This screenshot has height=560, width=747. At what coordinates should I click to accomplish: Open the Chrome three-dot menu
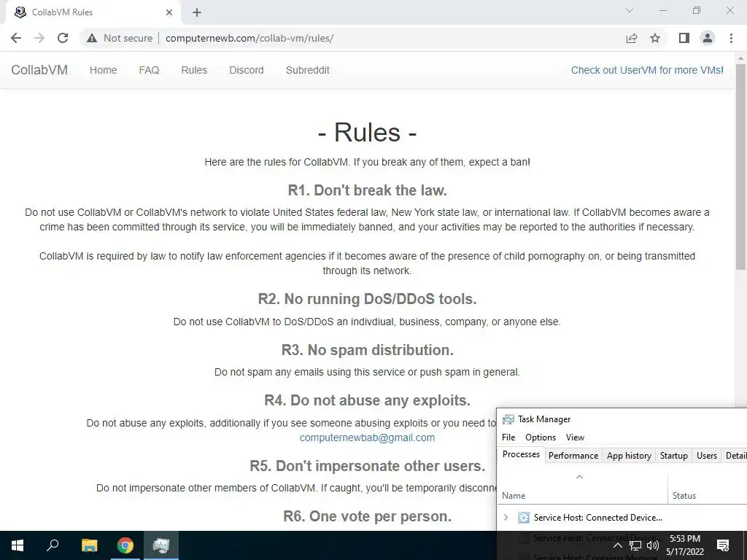pyautogui.click(x=731, y=38)
